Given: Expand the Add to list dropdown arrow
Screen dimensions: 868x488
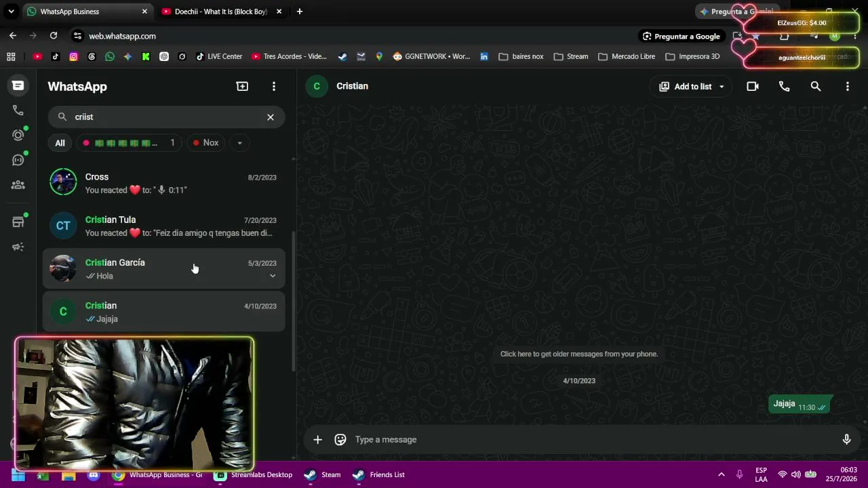Looking at the screenshot, I should click(x=722, y=87).
